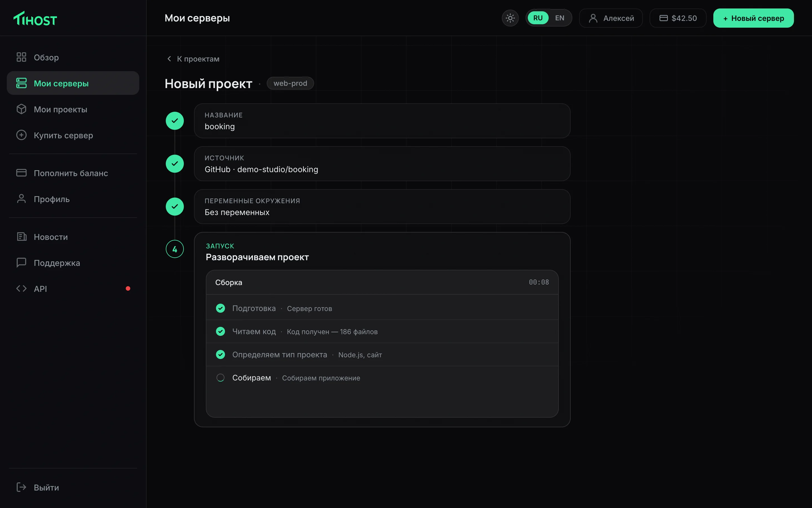Click the Сборка panel header
This screenshot has width=812, height=508.
pos(382,282)
